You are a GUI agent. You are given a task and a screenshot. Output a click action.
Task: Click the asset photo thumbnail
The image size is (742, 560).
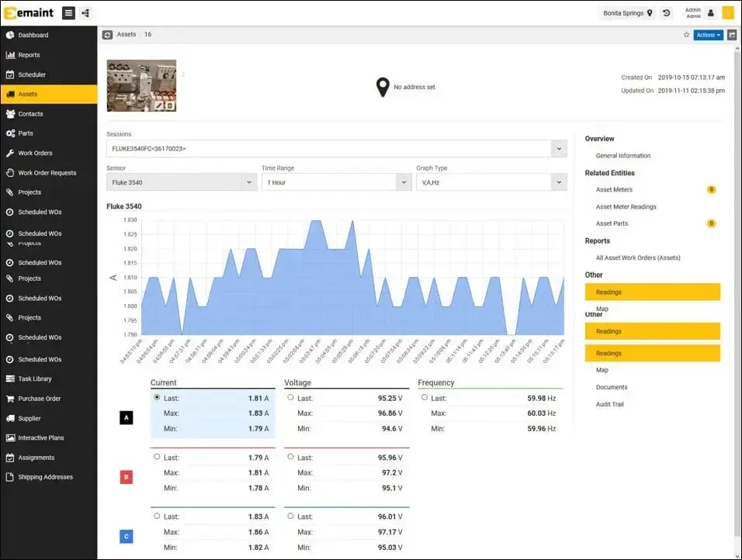(x=141, y=85)
